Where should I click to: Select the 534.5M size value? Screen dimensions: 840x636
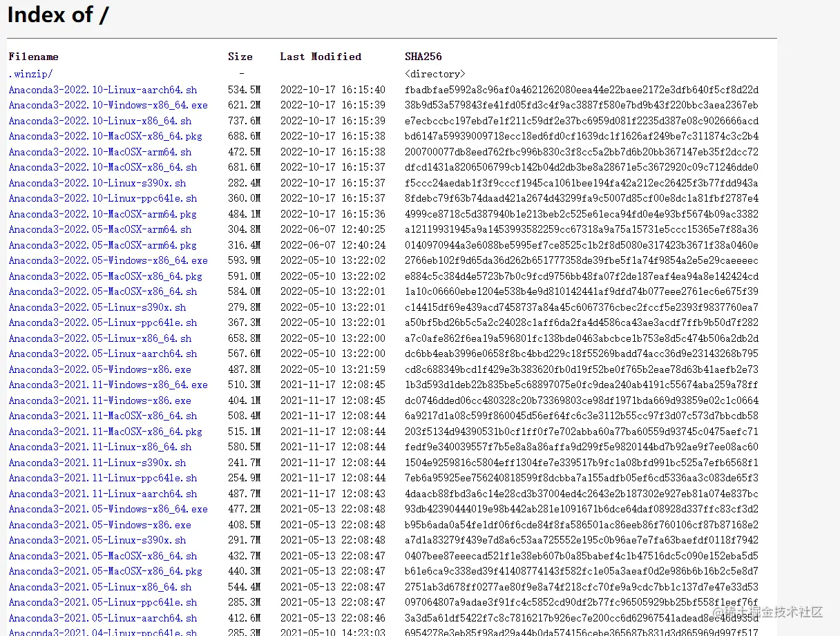245,90
